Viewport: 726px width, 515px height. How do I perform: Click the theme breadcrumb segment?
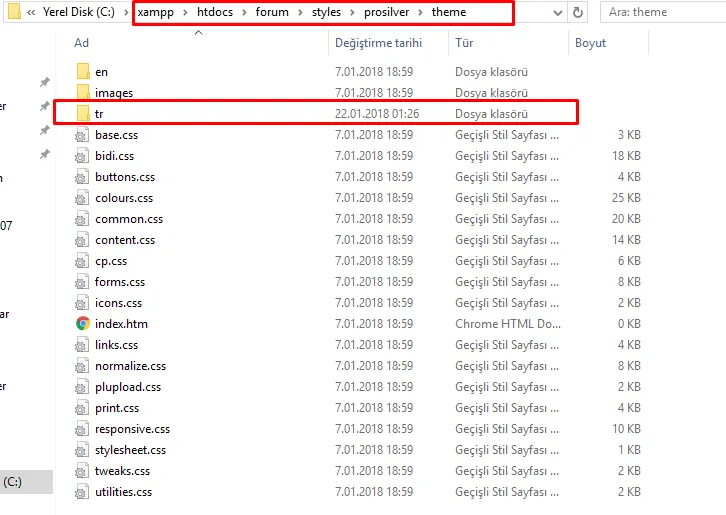[449, 12]
